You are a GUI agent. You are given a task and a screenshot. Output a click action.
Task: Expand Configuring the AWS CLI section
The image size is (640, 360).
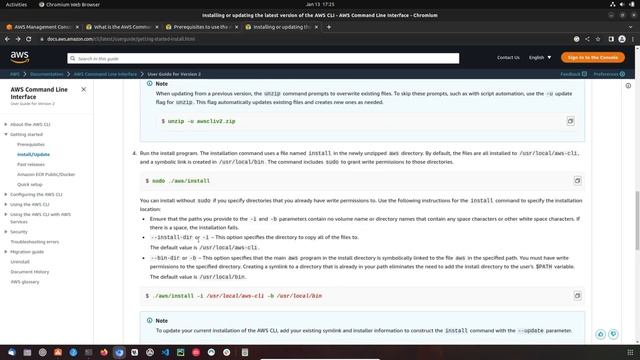pos(6,194)
